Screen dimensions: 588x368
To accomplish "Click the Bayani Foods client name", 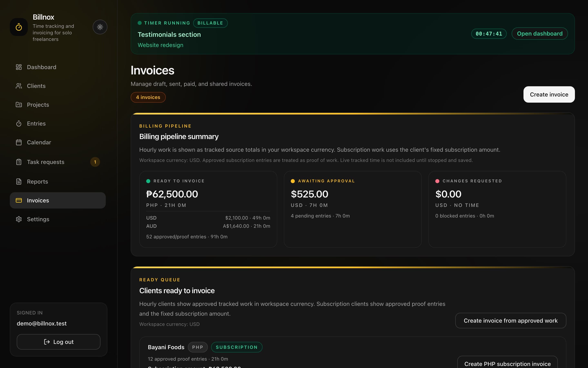I will click(x=166, y=347).
